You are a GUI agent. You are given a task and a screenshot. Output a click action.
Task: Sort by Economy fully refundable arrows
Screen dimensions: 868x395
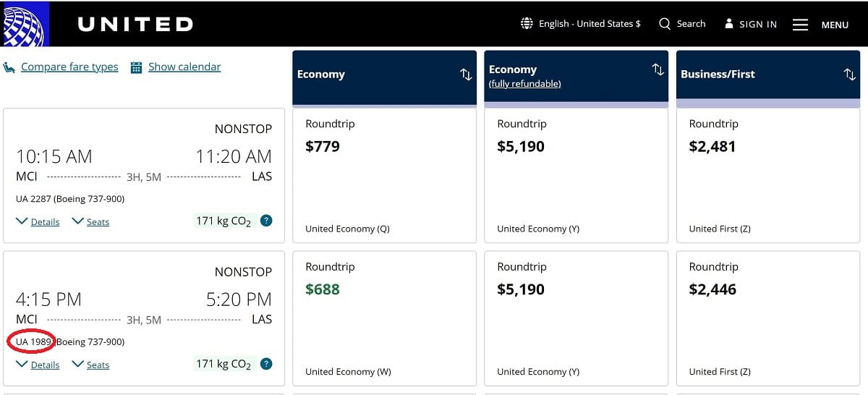click(658, 69)
